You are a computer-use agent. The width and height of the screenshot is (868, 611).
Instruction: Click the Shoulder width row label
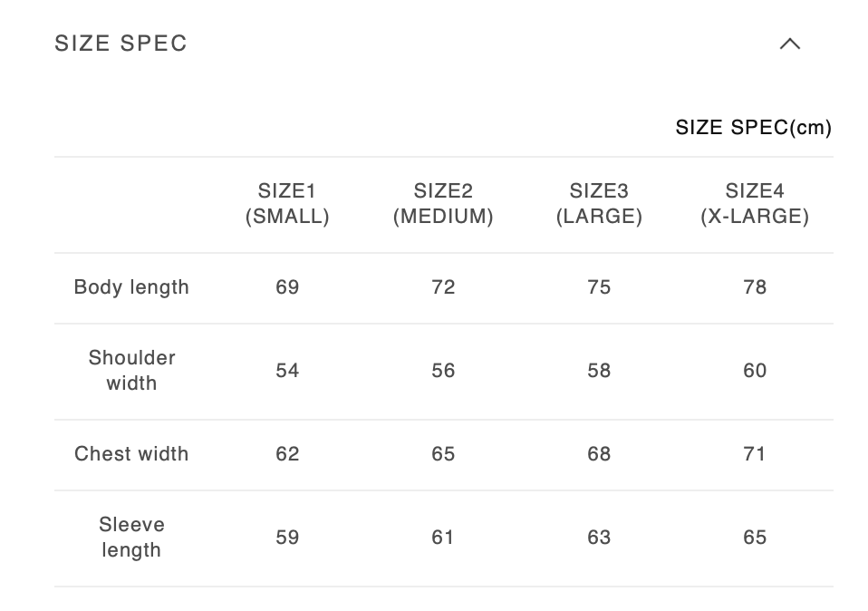(131, 371)
